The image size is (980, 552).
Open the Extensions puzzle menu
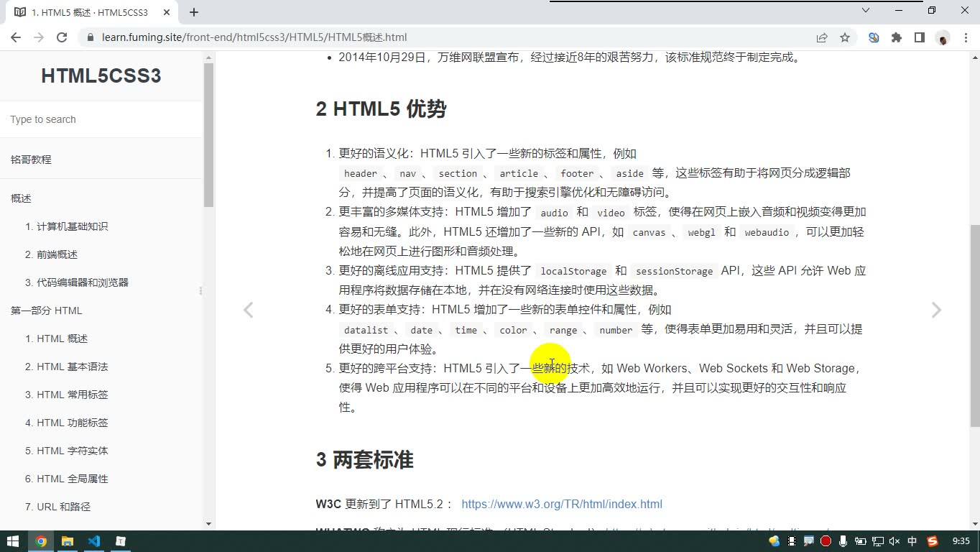point(897,37)
